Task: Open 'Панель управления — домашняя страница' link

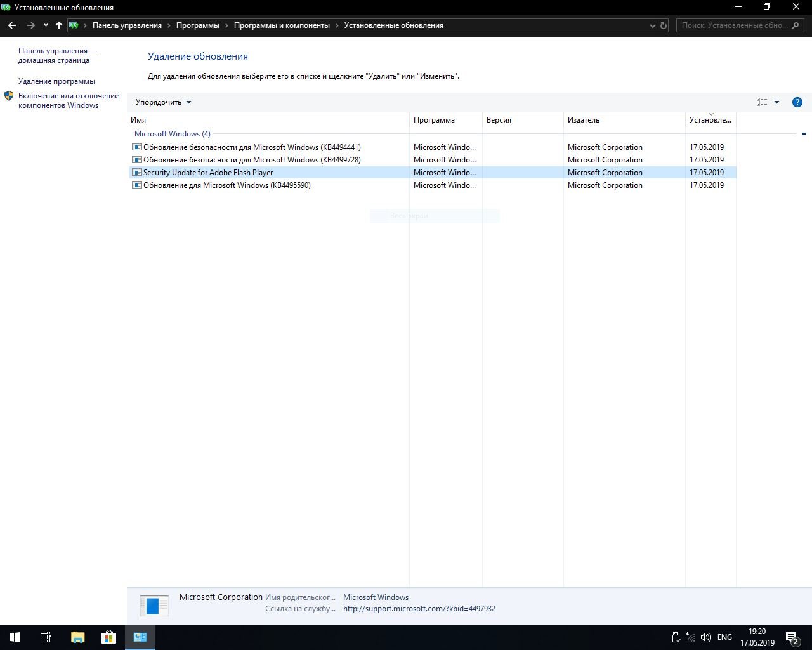Action: [58, 55]
